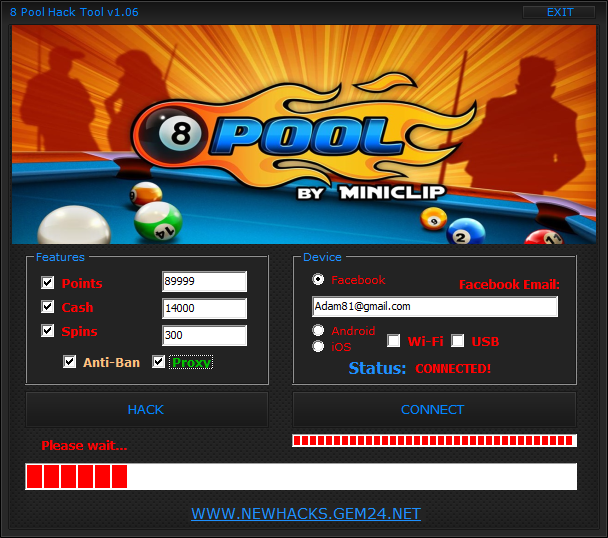Click the 8 Pool banner image
This screenshot has height=538, width=608.
[x=304, y=135]
